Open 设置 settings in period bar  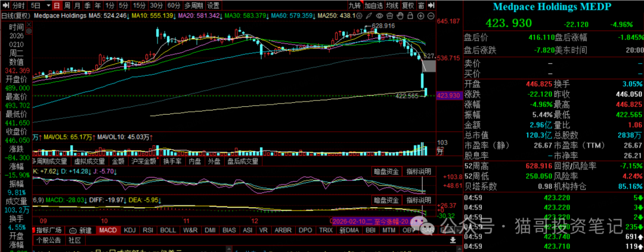click(x=213, y=5)
